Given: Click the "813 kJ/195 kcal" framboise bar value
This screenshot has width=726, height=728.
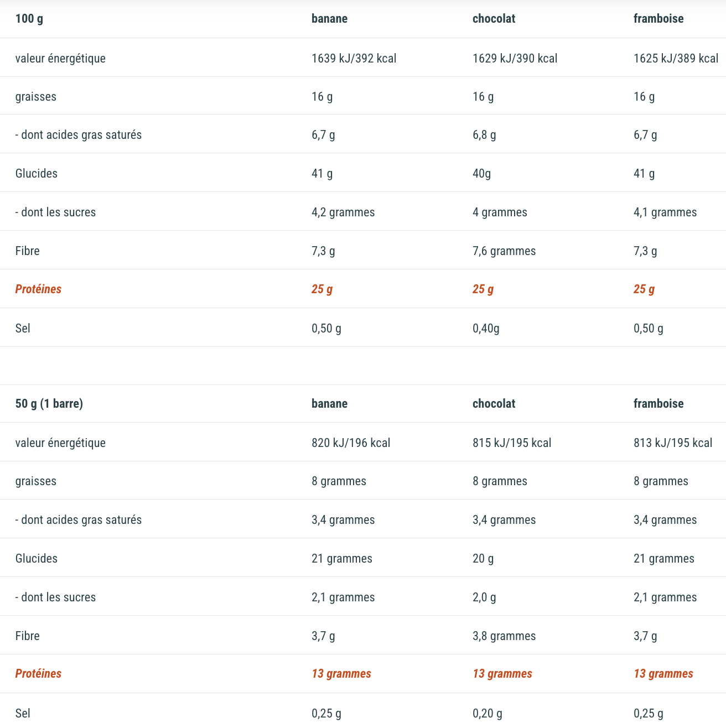Looking at the screenshot, I should 673,443.
